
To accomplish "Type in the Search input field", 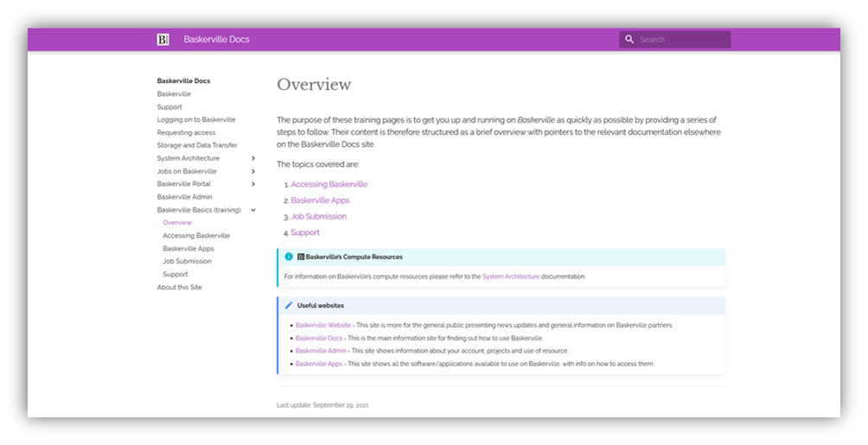I will pos(683,39).
